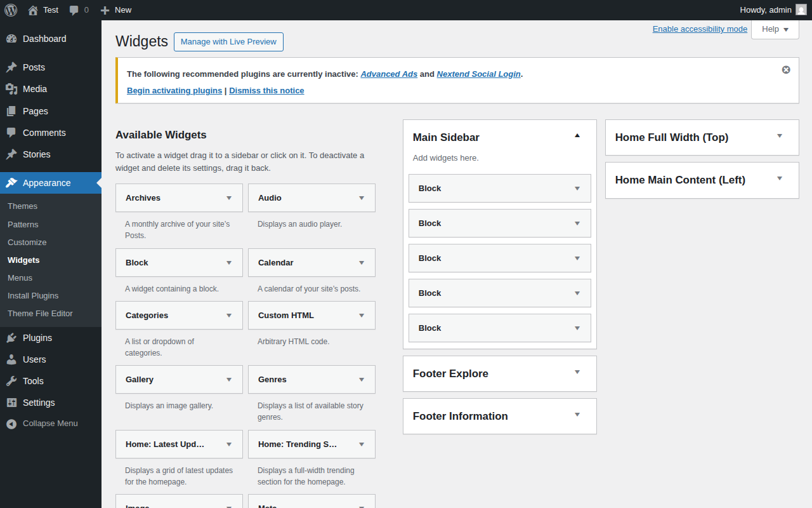Expand the Custom HTML widget arrow
This screenshot has height=508, width=812.
click(362, 316)
